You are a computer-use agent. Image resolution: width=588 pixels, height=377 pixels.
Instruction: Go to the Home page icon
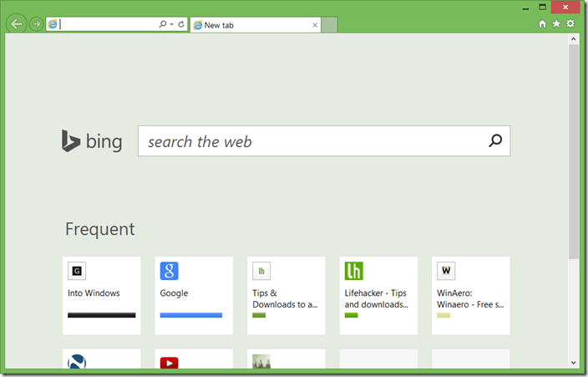tap(542, 24)
